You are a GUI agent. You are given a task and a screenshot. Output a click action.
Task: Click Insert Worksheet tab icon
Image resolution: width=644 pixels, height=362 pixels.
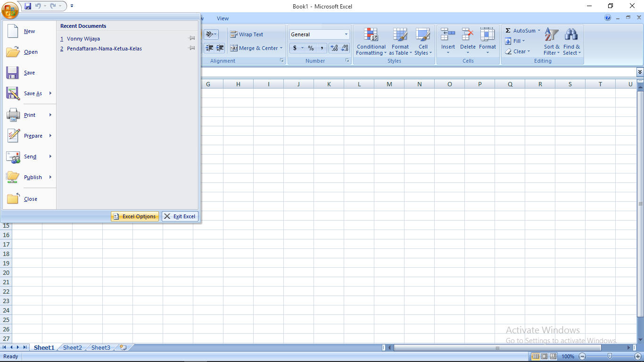click(123, 347)
